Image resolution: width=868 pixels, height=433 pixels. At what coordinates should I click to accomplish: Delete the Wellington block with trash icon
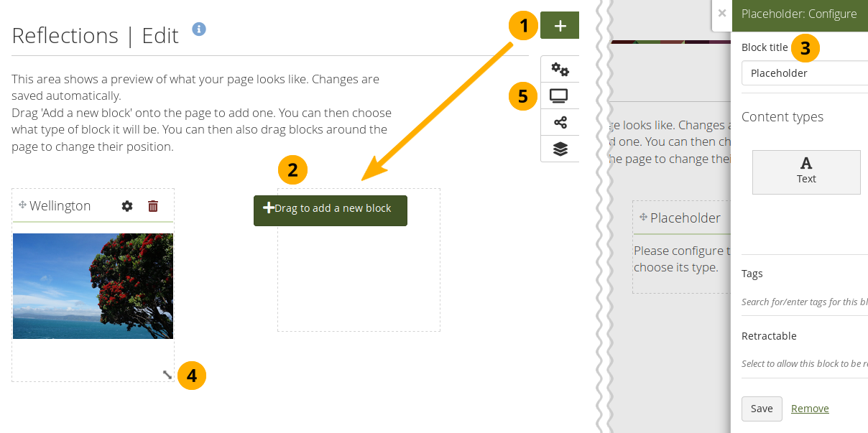153,206
